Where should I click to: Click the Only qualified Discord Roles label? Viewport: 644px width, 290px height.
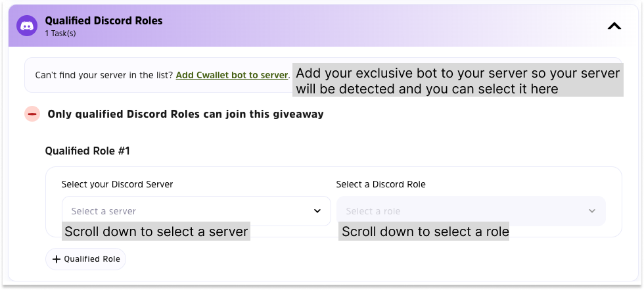point(185,114)
